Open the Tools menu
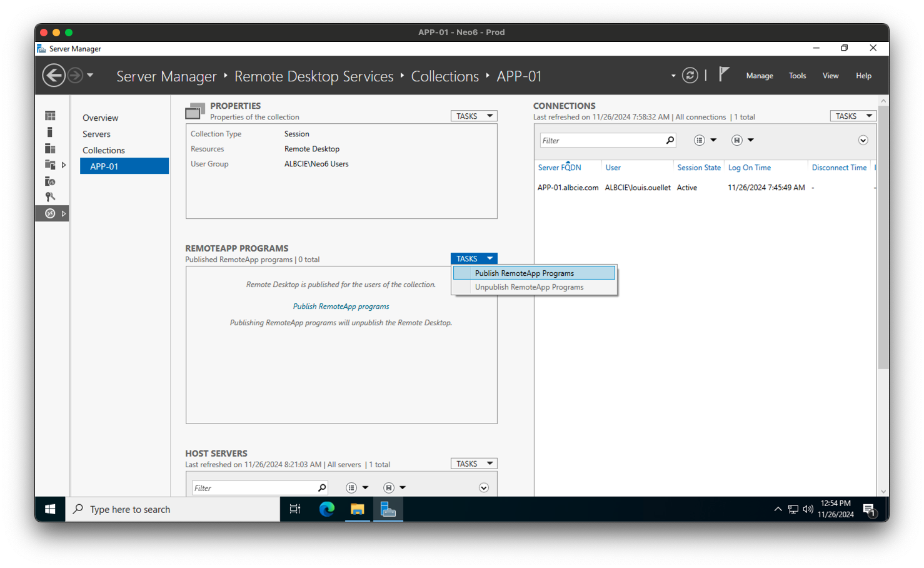 click(797, 75)
